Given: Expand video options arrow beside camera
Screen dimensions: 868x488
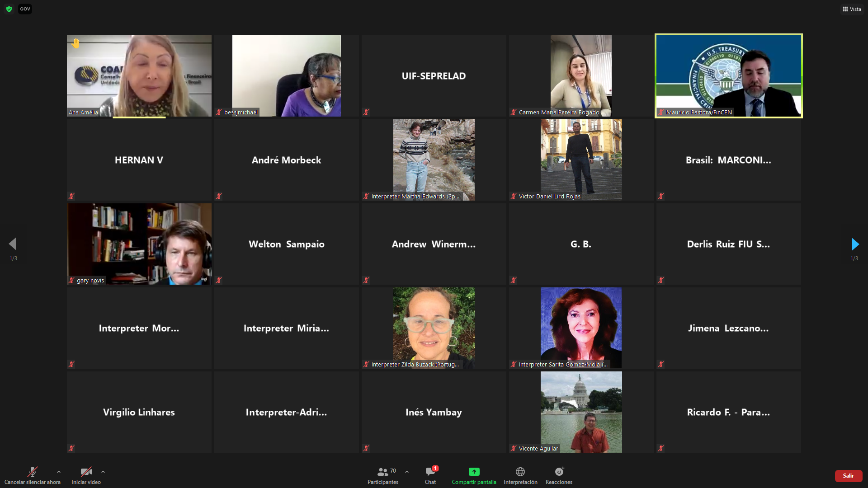Looking at the screenshot, I should [103, 472].
